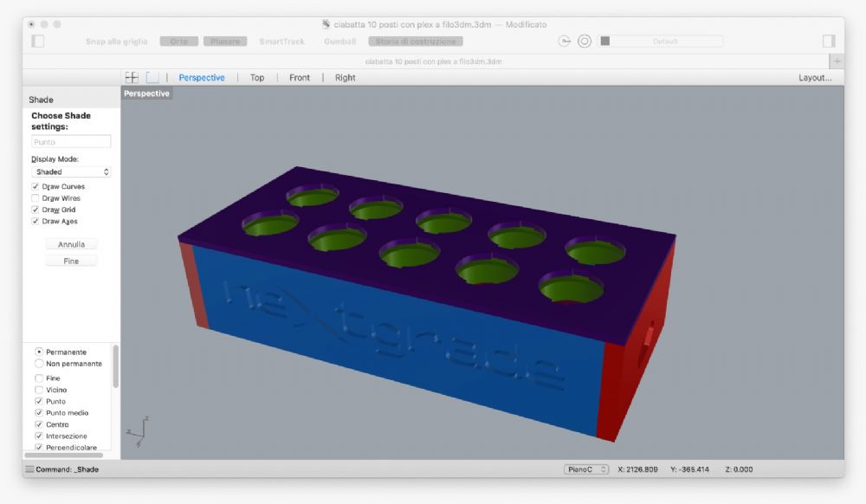Screen dimensions: 866x504
Task: Click the sidebar horizontal scrollbar
Action: [64, 455]
